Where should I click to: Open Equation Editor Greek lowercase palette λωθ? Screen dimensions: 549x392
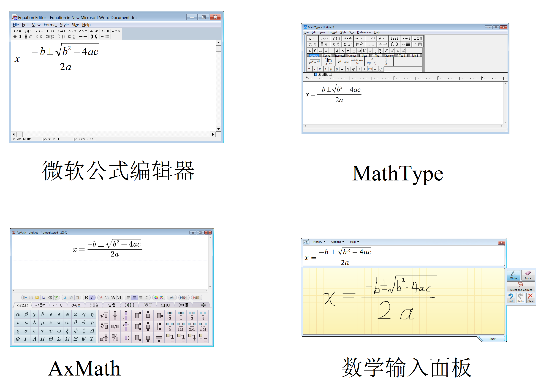(105, 31)
